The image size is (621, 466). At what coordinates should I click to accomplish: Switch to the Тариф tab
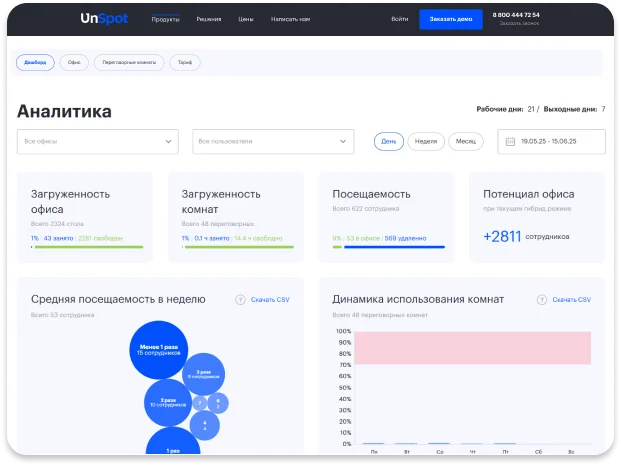point(185,63)
